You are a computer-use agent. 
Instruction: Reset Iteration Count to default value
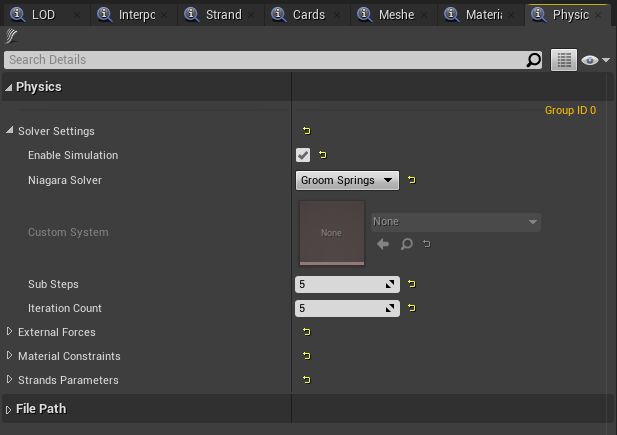411,308
